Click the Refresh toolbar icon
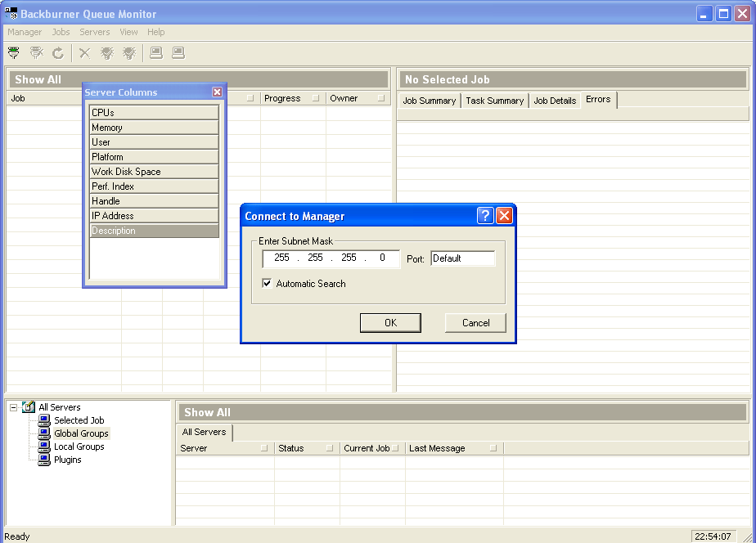 58,53
